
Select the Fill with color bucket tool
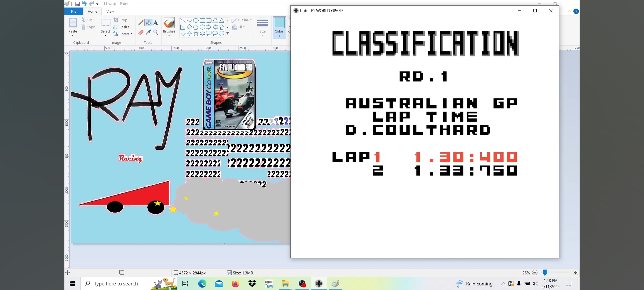pos(148,23)
